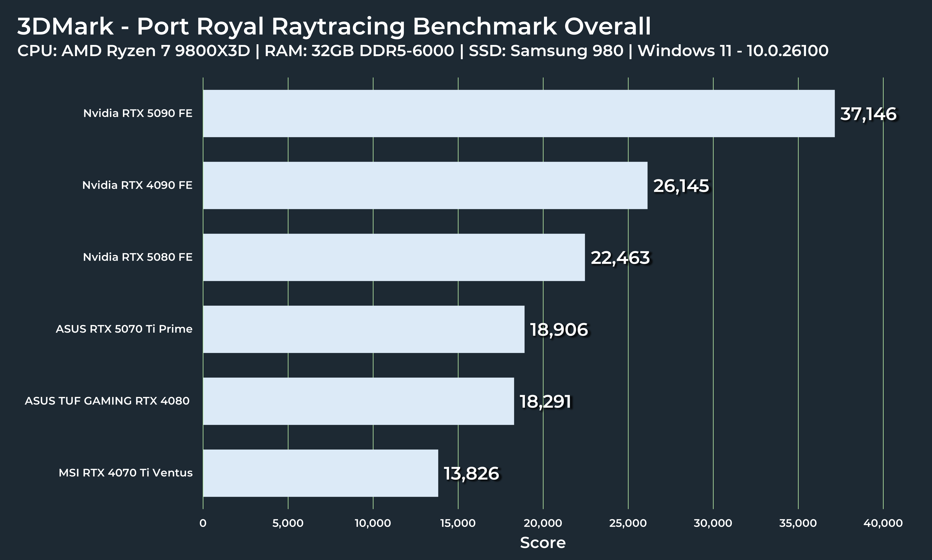This screenshot has width=932, height=560.
Task: Click the Score axis title
Action: 543,543
